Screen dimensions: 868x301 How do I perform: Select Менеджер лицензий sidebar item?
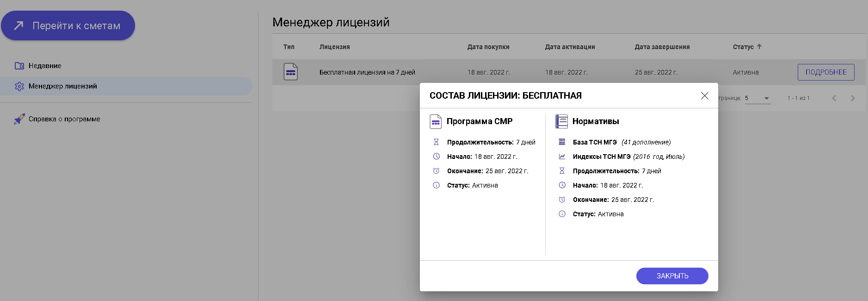[126, 86]
